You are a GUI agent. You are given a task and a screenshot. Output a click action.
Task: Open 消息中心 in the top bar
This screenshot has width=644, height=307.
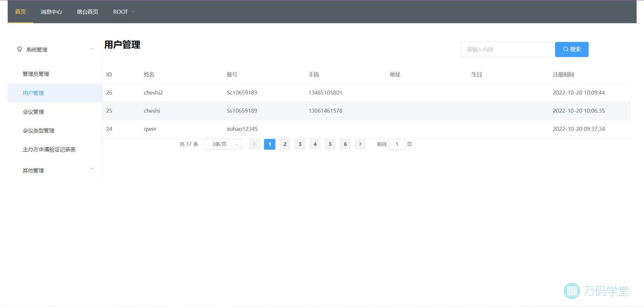click(x=51, y=12)
